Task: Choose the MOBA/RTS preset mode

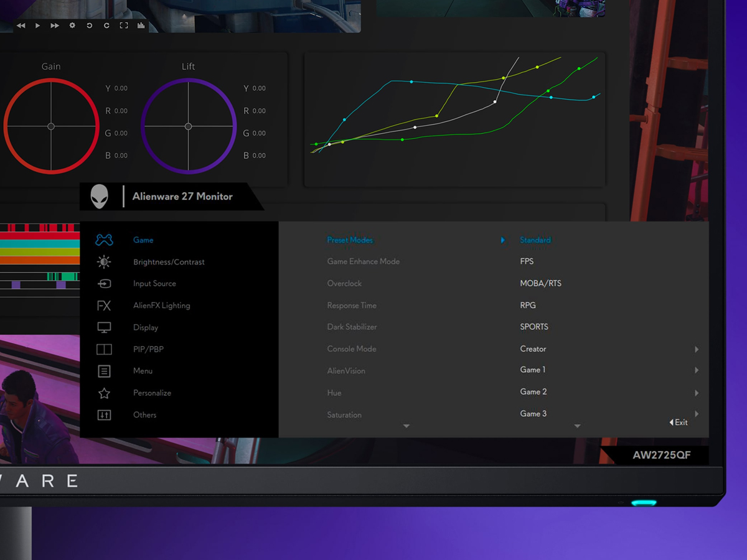Action: coord(540,284)
